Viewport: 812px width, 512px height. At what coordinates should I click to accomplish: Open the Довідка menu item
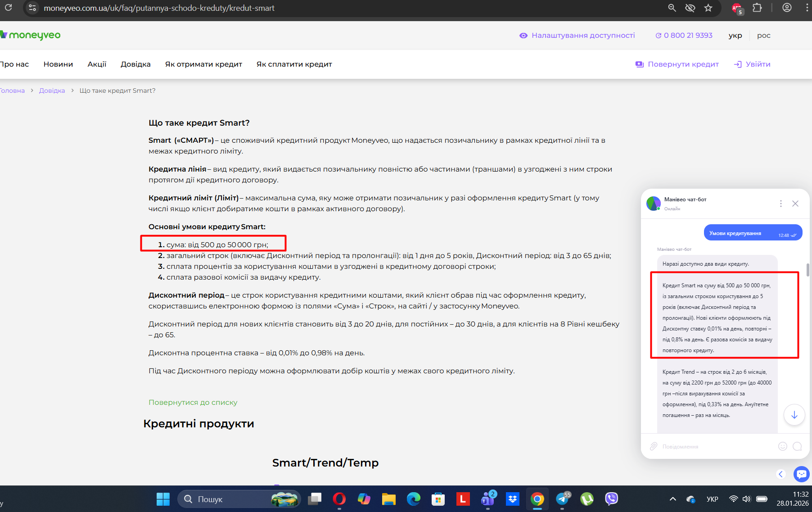click(x=135, y=64)
